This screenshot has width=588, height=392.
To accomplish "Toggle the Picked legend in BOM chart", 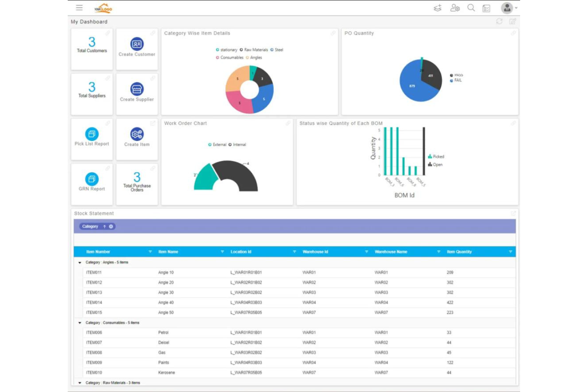I will 436,156.
